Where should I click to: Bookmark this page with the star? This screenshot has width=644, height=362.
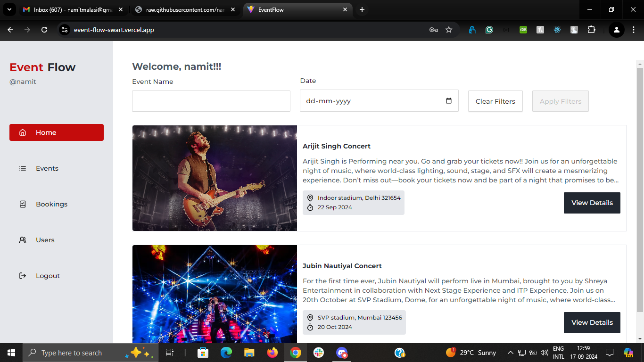click(449, 30)
